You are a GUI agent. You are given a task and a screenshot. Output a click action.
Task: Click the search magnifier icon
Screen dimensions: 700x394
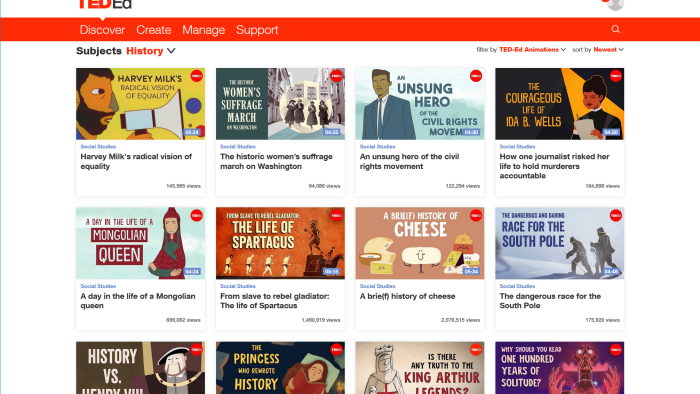(616, 29)
